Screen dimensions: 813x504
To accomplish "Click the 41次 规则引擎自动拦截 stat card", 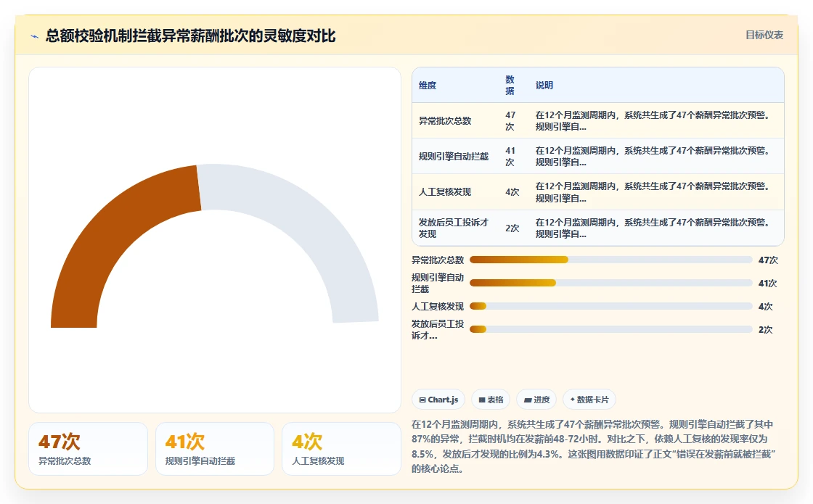I will click(215, 449).
